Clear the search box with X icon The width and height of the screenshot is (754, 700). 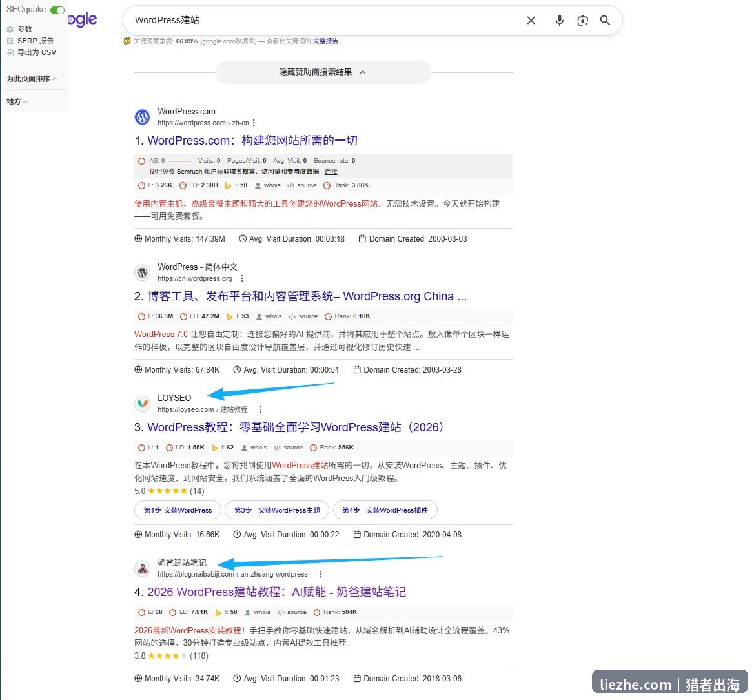tap(531, 20)
